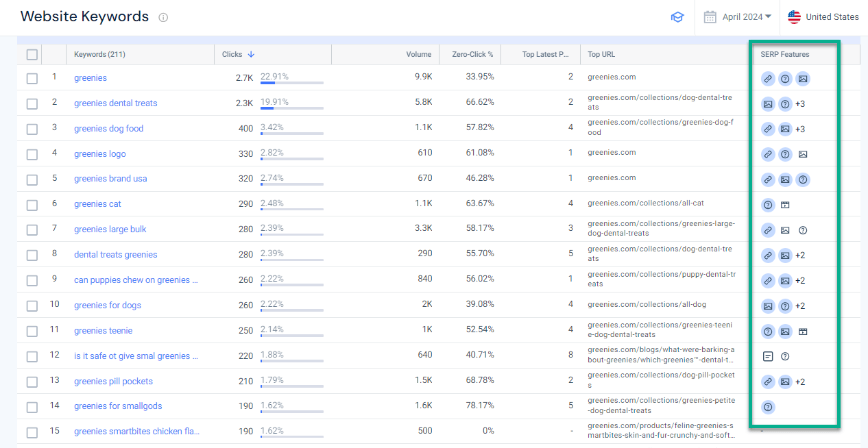
Task: Click the image pack SERP feature icon for greenies
Action: pyautogui.click(x=802, y=78)
